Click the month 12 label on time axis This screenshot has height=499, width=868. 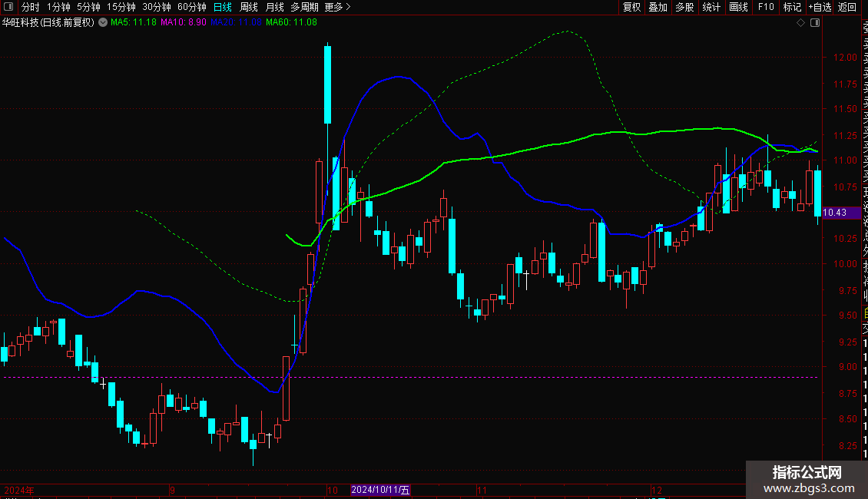click(657, 490)
